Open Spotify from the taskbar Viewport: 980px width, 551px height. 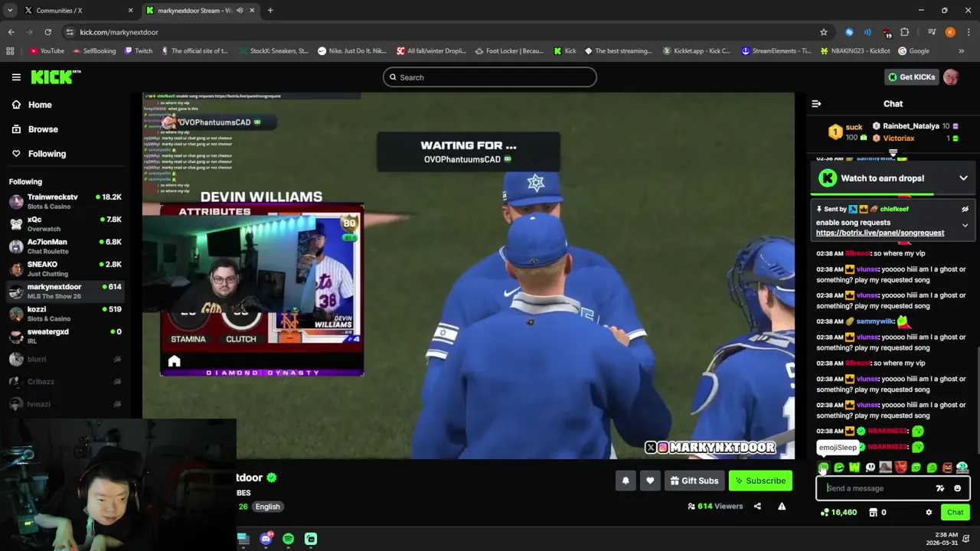288,539
